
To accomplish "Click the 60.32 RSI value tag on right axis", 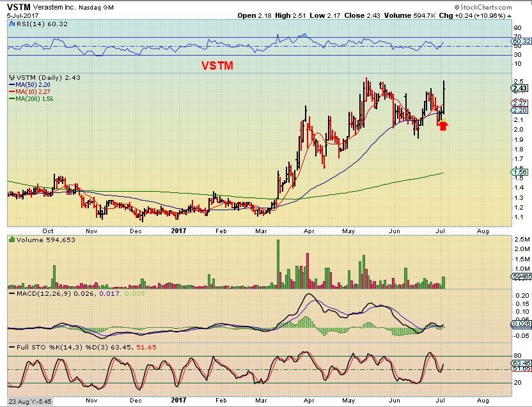I will 521,41.
